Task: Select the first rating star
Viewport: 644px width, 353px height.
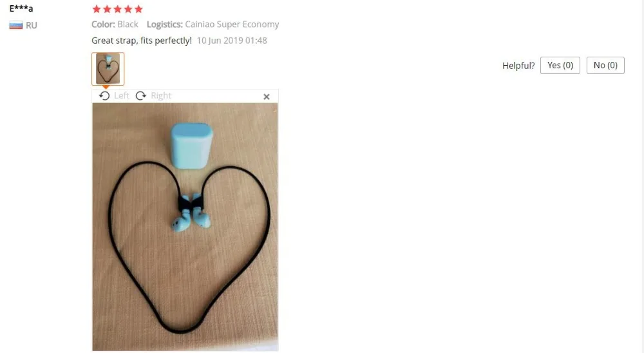Action: tap(97, 9)
